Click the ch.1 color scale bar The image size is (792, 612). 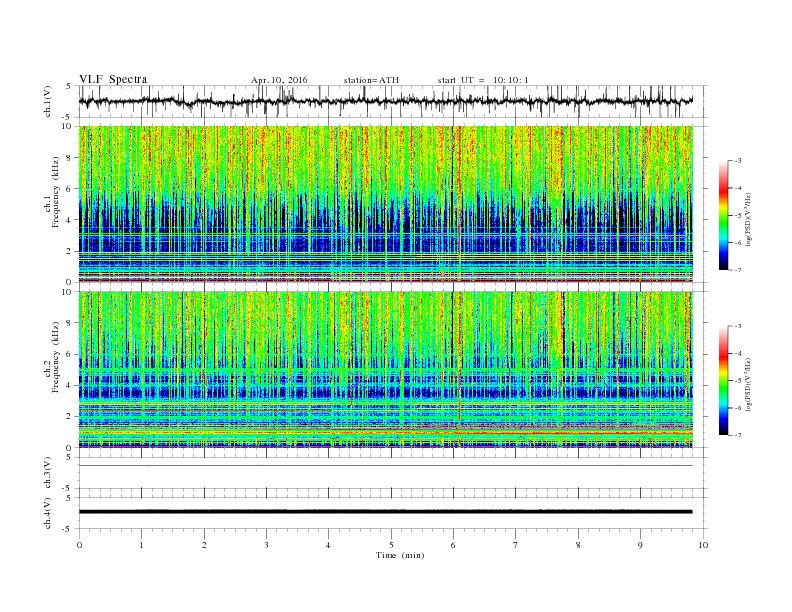click(x=724, y=215)
